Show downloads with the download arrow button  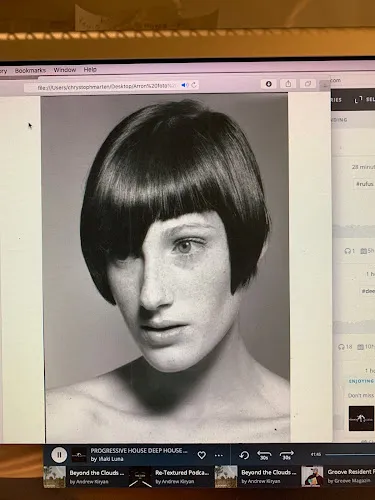click(x=268, y=84)
